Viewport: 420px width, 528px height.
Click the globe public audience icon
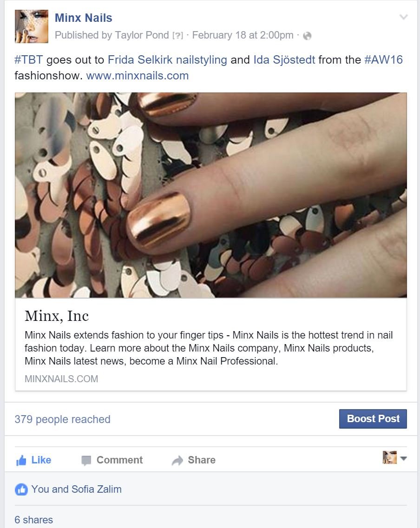pyautogui.click(x=307, y=36)
